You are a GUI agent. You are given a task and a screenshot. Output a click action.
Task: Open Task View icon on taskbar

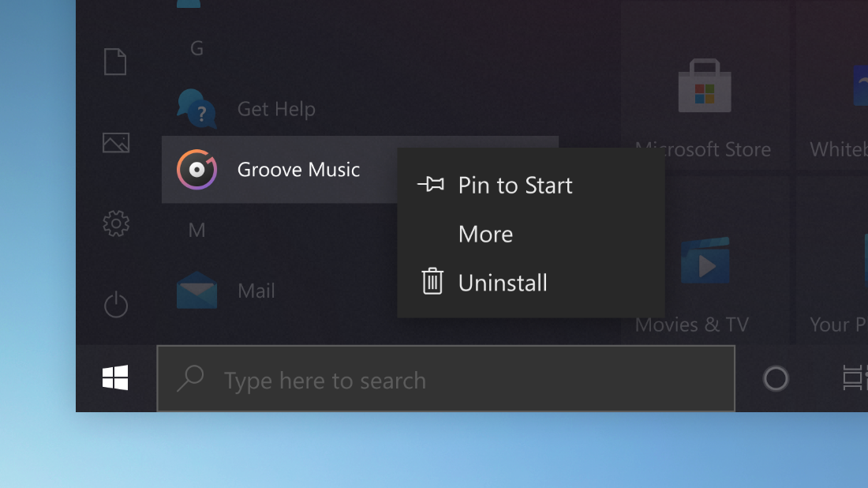pyautogui.click(x=855, y=378)
